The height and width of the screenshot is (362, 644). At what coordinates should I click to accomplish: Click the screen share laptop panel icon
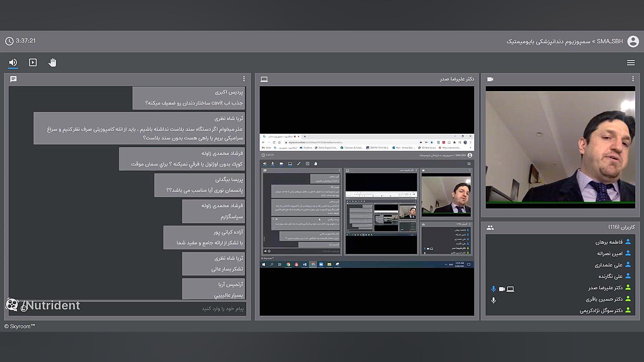click(x=264, y=79)
